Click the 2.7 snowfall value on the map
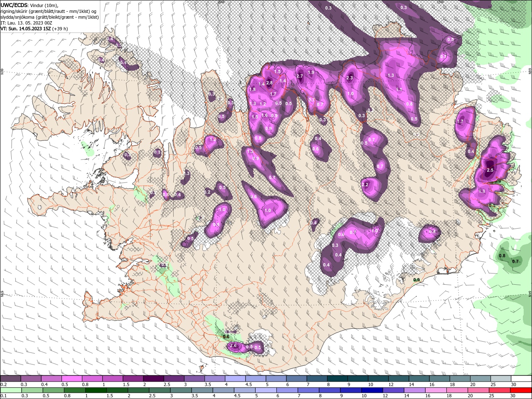 300,76
